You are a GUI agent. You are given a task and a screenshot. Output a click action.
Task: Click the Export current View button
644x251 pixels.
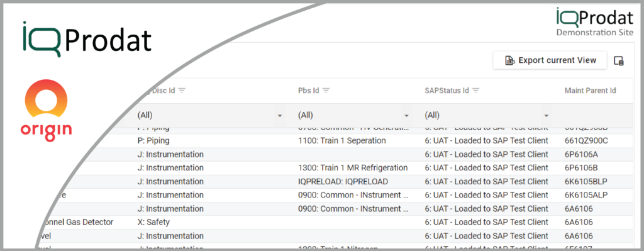tap(550, 60)
